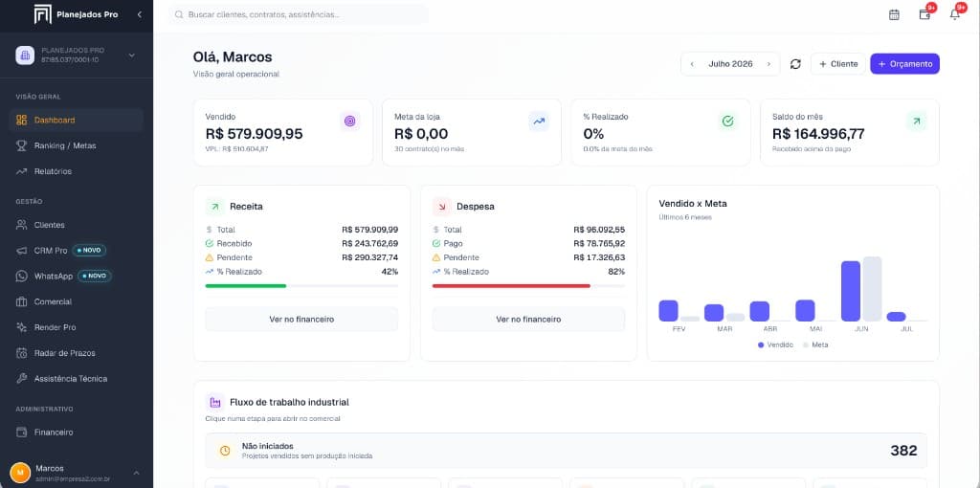Go to previous month from Julho 2026
The width and height of the screenshot is (980, 488).
click(x=693, y=64)
